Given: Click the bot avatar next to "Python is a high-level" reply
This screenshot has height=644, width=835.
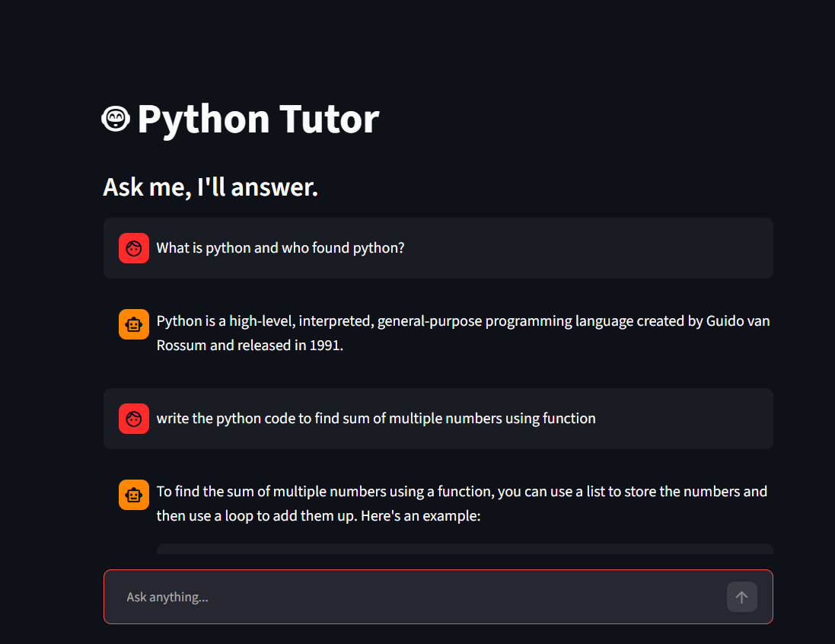Looking at the screenshot, I should (x=134, y=324).
